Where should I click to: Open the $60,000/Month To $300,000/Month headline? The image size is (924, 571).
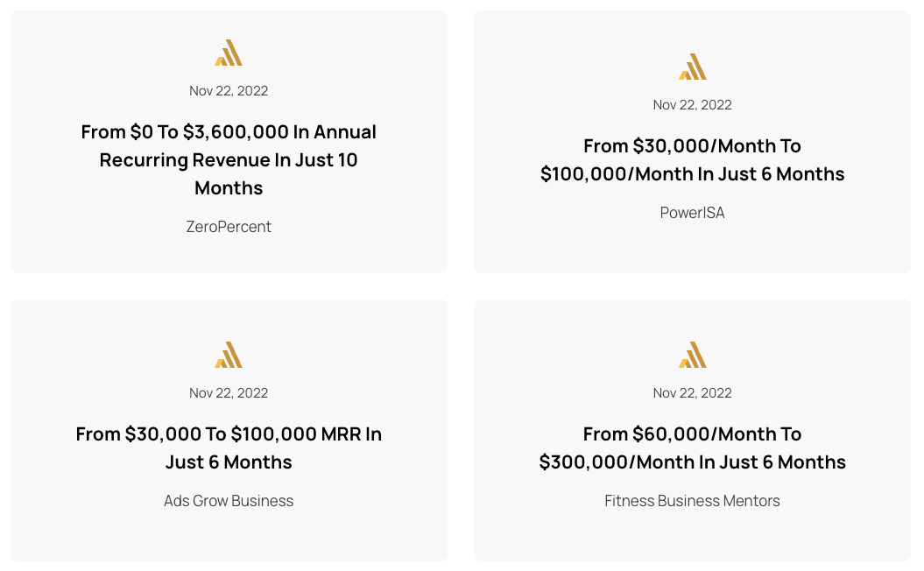[693, 448]
